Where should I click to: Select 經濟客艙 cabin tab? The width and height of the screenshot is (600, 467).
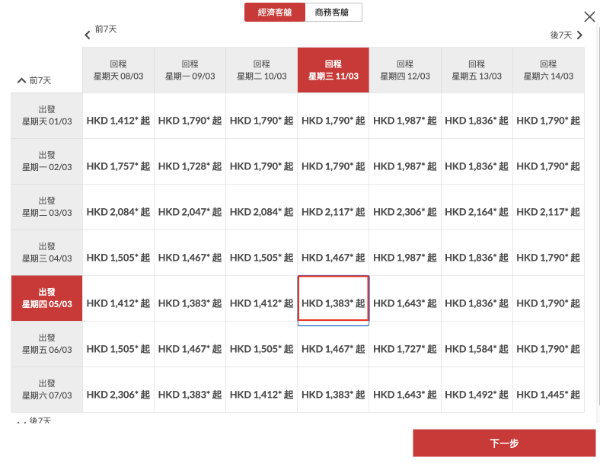(x=274, y=13)
